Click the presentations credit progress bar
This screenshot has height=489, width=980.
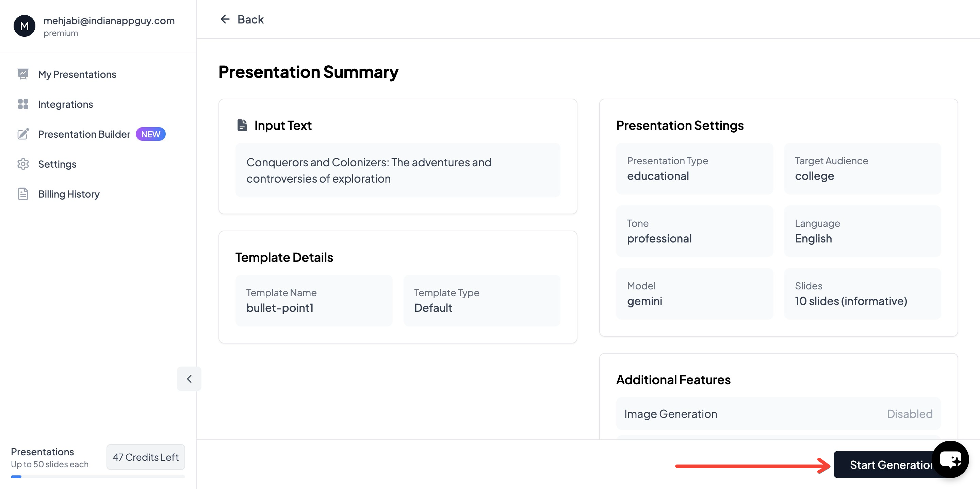tap(98, 477)
